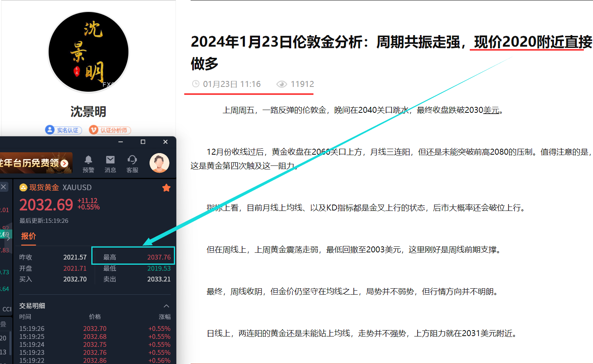Minimize the trading app window
Image resolution: width=593 pixels, height=364 pixels.
pyautogui.click(x=120, y=142)
